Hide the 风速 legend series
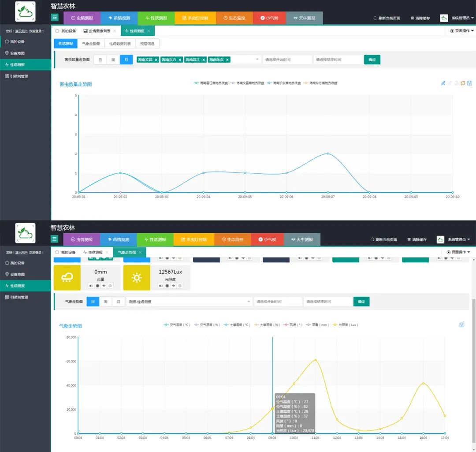Viewport: 476px width, 452px height. coord(293,325)
